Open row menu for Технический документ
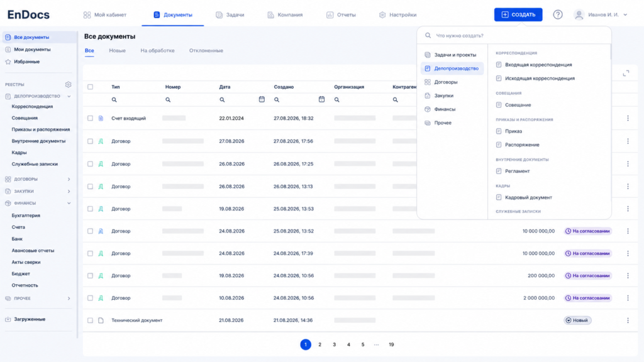This screenshot has height=362, width=644. point(628,320)
